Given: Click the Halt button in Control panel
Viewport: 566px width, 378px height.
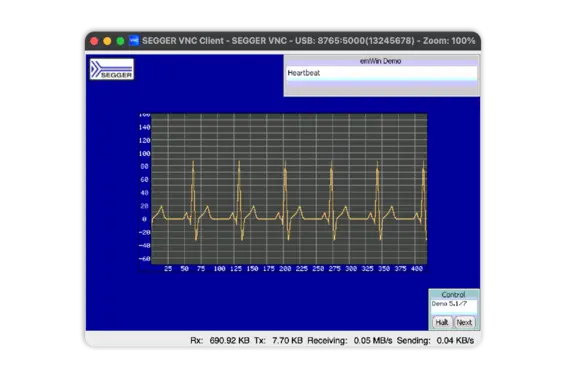Looking at the screenshot, I should click(442, 322).
